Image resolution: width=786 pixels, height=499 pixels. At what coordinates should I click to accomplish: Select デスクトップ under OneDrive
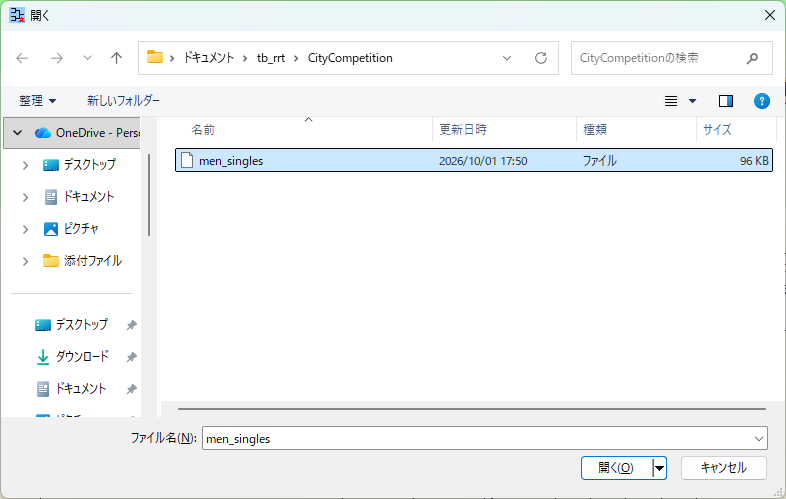point(79,164)
